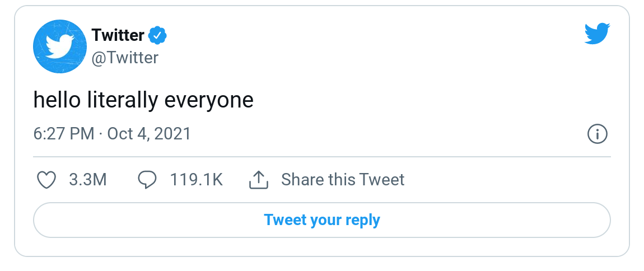
Task: Click the Oct 4, 2021 date
Action: coord(149,134)
